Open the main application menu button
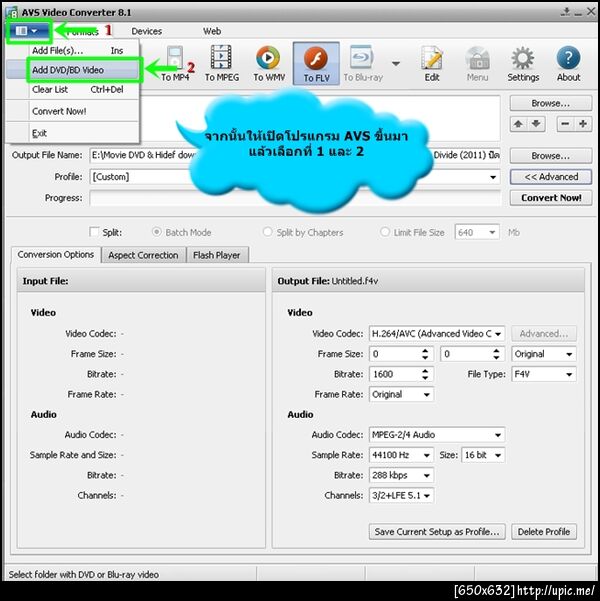This screenshot has width=600, height=601. point(28,31)
